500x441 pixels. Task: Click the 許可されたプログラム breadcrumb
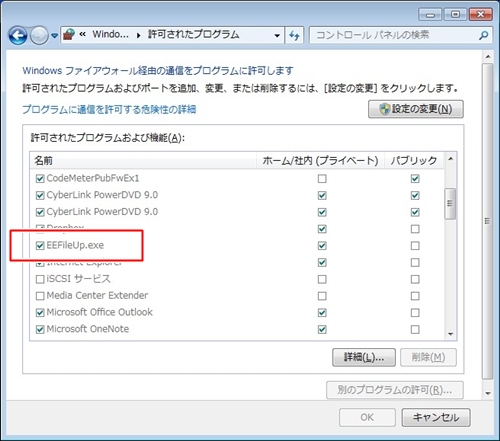point(194,34)
